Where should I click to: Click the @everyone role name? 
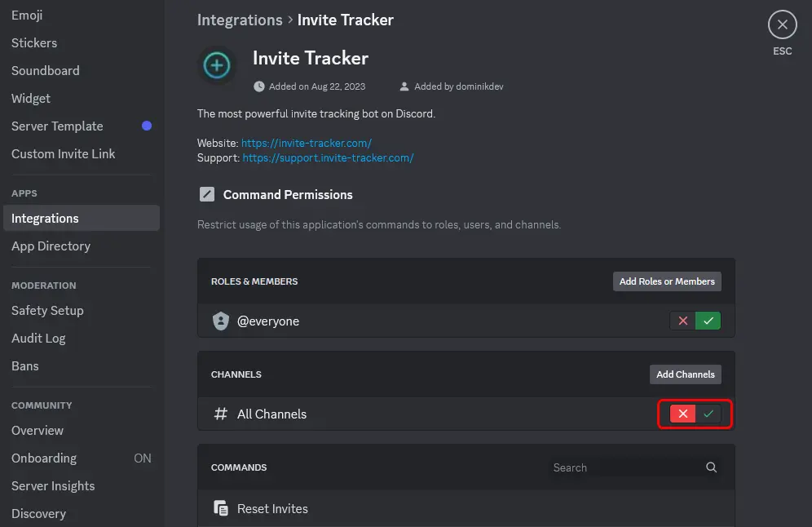[x=267, y=321]
